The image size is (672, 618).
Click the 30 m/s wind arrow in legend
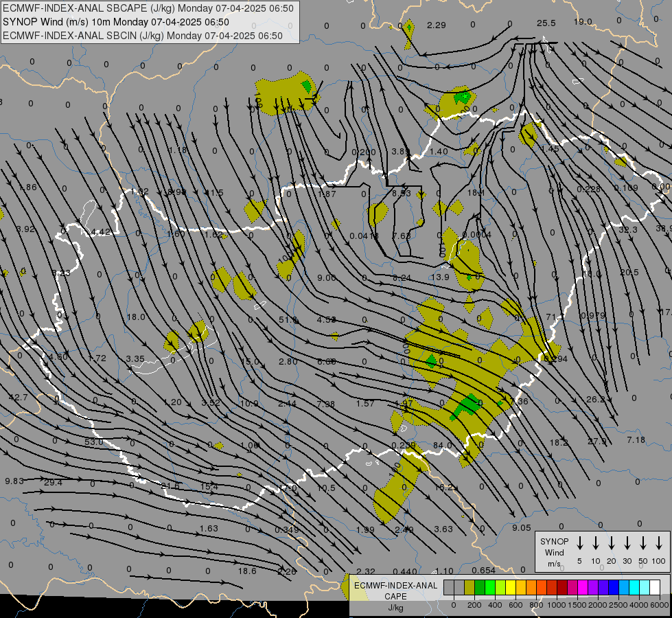[x=627, y=543]
